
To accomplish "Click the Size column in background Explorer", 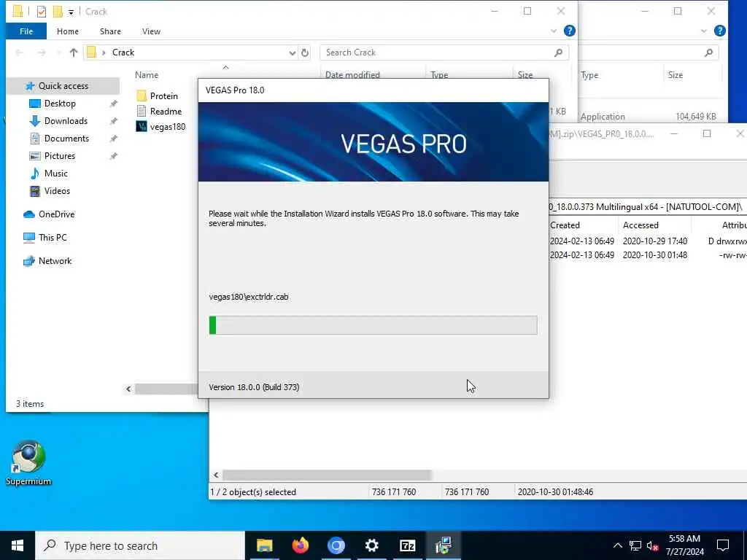I will pyautogui.click(x=675, y=75).
